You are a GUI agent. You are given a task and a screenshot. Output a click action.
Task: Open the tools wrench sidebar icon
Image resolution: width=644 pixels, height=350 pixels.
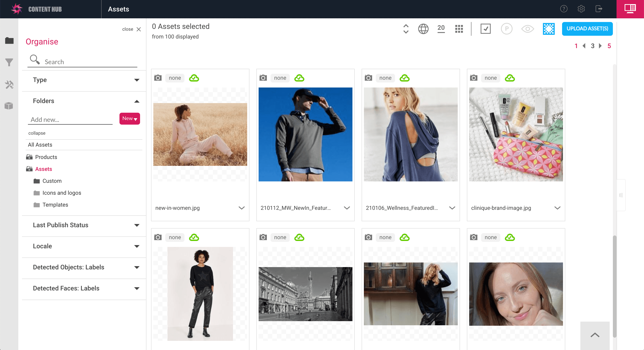click(x=9, y=85)
